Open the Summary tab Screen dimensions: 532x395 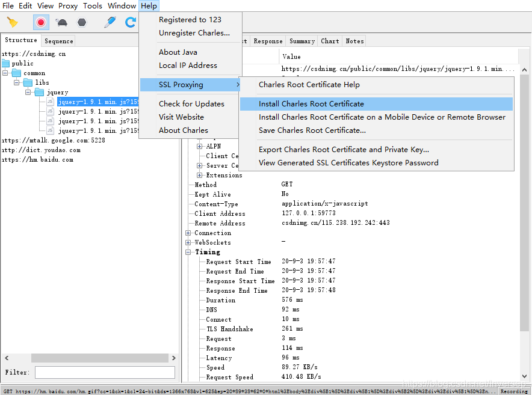(x=302, y=41)
